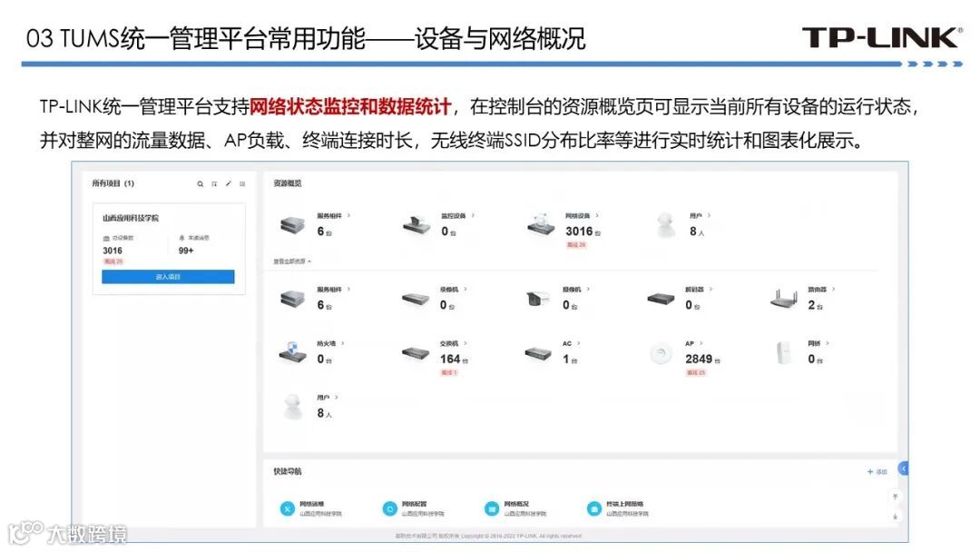
Task: Collapse the 查看全部资源 resource list
Action: tap(292, 261)
